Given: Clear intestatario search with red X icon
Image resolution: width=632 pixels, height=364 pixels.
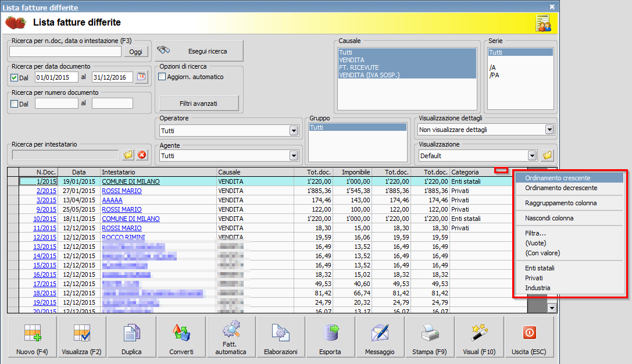Looking at the screenshot, I should 142,155.
